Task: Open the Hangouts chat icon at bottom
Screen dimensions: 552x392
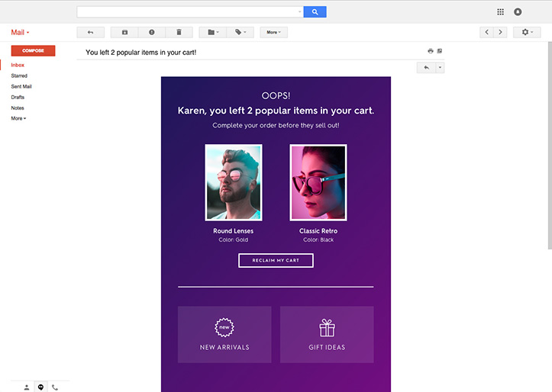Action: [40, 387]
